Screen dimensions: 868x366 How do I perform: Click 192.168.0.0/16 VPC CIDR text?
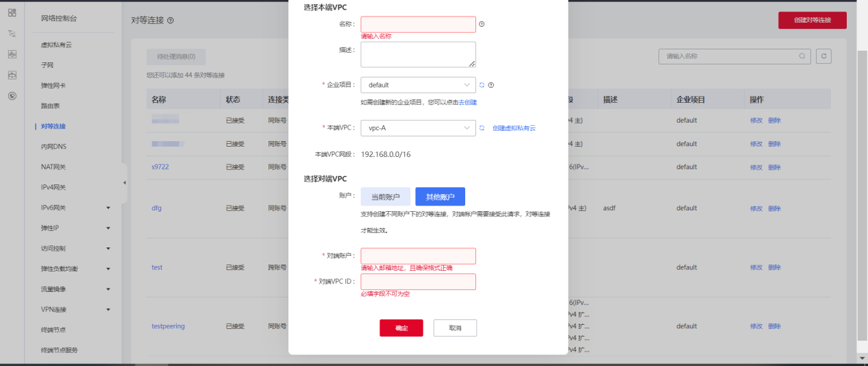386,154
